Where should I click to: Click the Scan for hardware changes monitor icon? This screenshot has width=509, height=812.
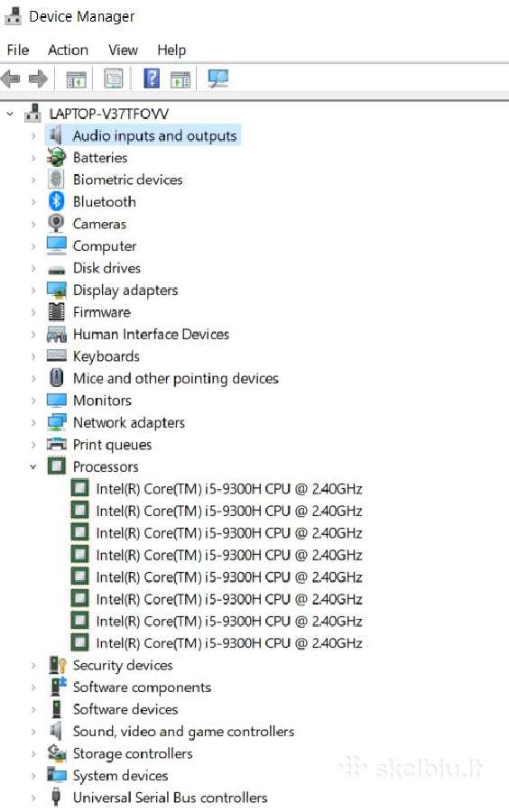pos(218,78)
